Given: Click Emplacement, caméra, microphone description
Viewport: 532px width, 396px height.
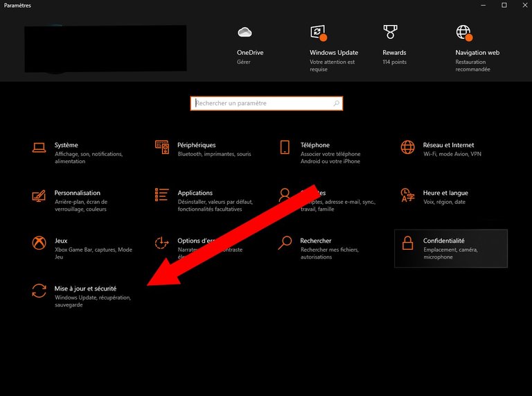Looking at the screenshot, I should click(x=450, y=253).
